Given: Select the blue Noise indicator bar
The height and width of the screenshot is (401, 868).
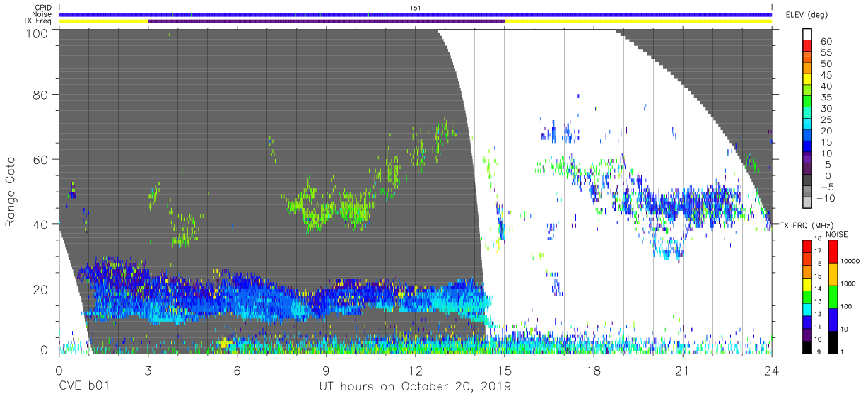Looking at the screenshot, I should 416,14.
